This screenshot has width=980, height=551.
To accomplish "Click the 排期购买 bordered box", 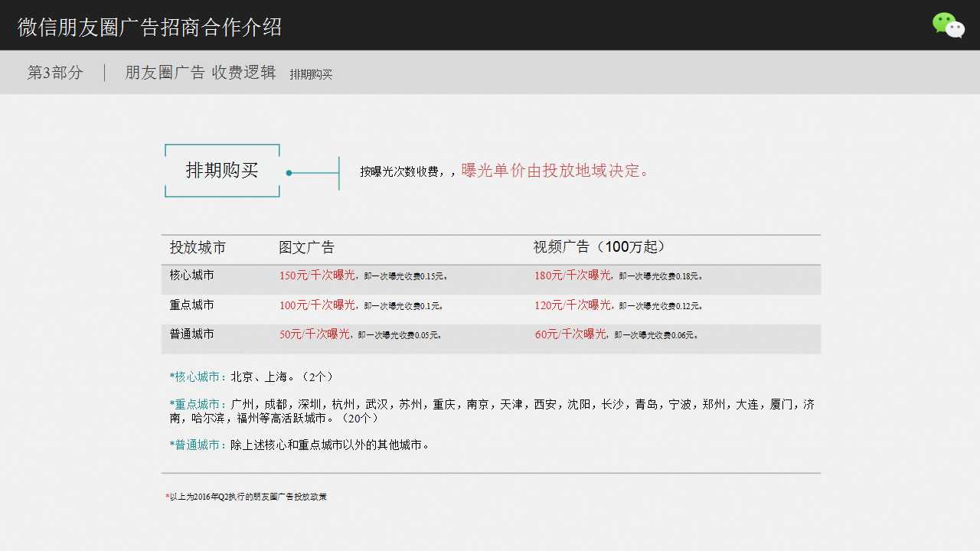I will tap(221, 170).
